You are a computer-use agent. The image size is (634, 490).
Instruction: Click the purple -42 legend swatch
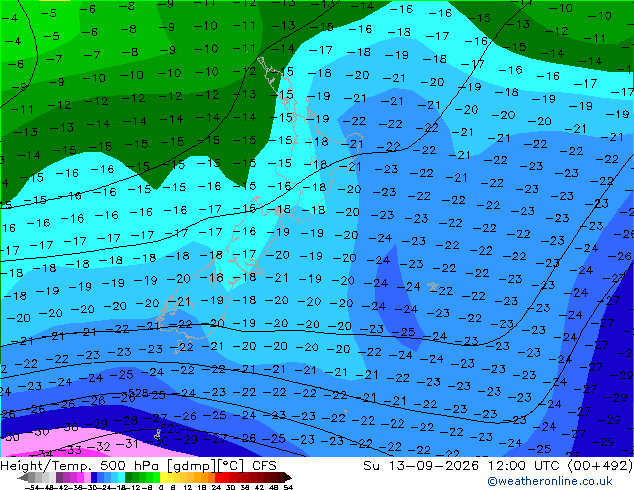click(x=66, y=478)
